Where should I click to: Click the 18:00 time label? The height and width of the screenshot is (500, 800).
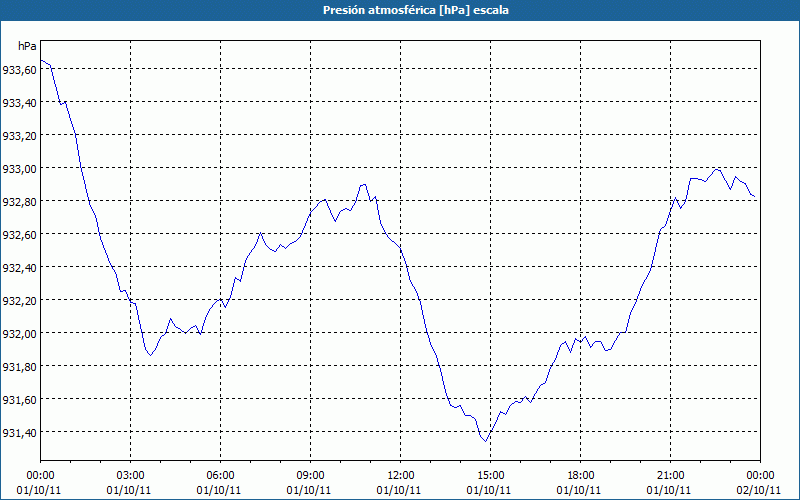pos(581,476)
